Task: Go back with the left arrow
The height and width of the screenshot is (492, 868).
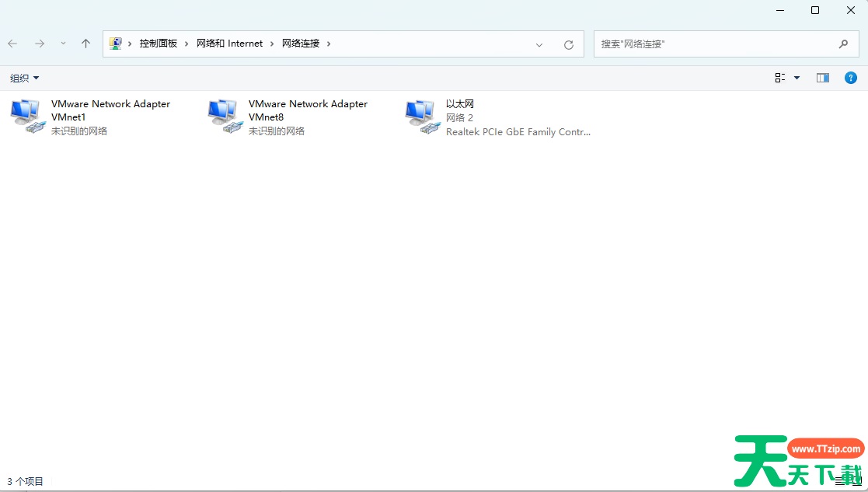Action: (12, 44)
